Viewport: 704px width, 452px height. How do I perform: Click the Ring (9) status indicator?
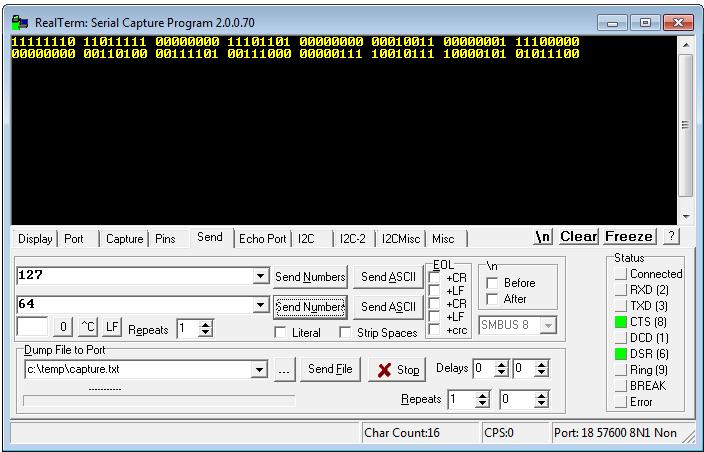click(x=620, y=370)
